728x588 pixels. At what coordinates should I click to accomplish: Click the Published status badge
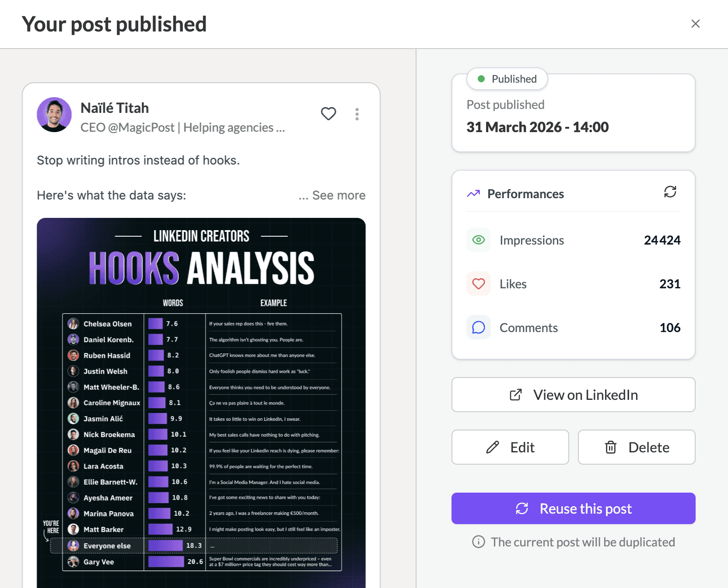(507, 79)
